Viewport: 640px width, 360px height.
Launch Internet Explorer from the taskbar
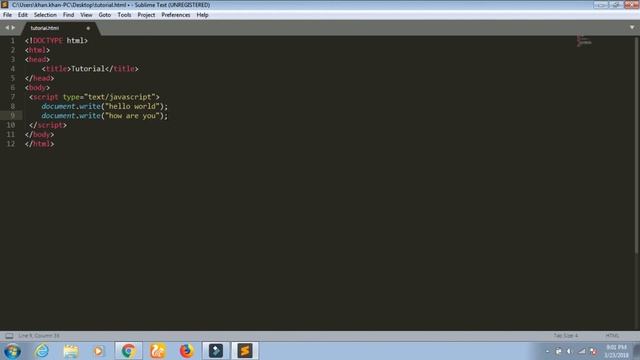[x=42, y=351]
